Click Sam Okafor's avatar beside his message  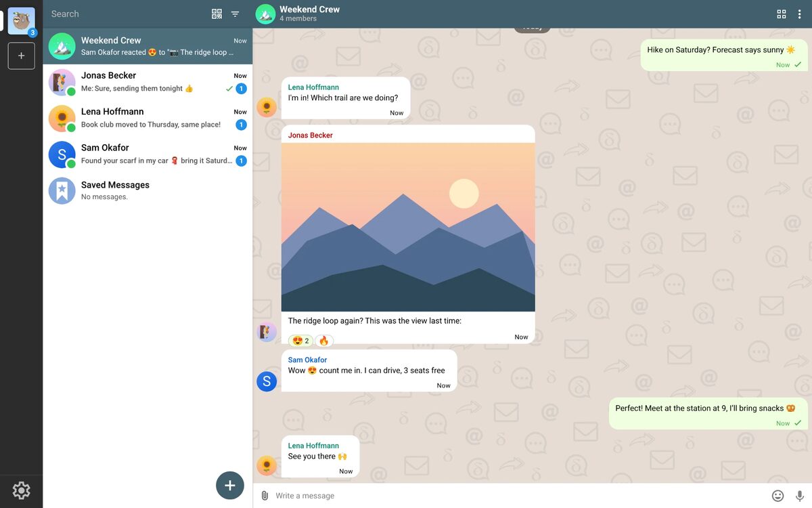coord(267,381)
